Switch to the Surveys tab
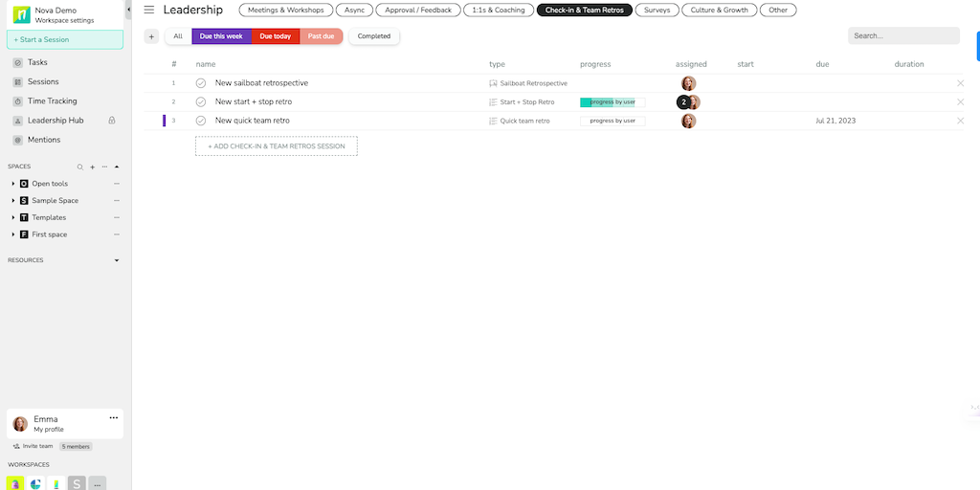 click(x=657, y=10)
